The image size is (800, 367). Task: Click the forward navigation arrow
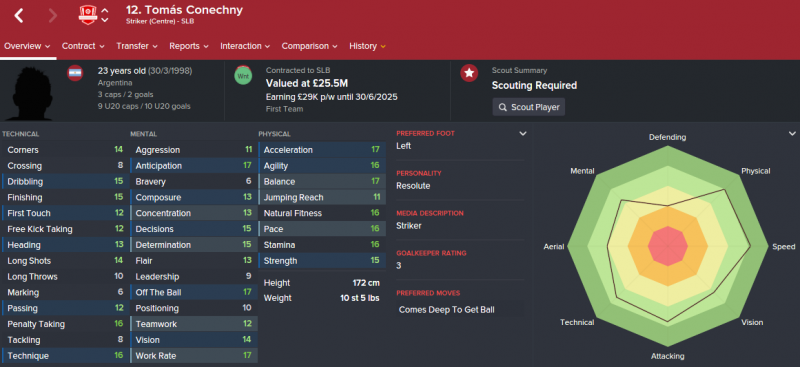point(53,15)
